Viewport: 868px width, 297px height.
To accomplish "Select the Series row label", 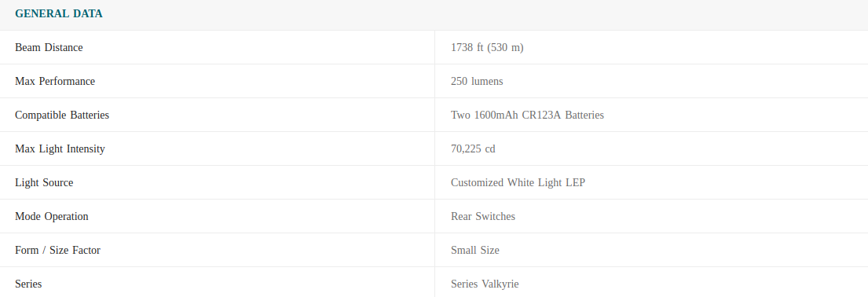I will coord(28,284).
